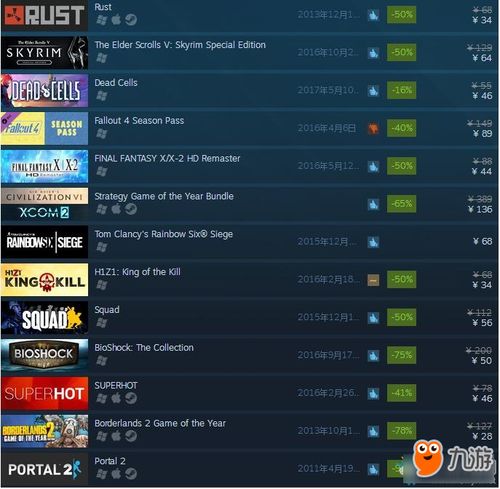The width and height of the screenshot is (500, 489).
Task: Click the mixed review icon for H1Z1
Action: click(373, 280)
